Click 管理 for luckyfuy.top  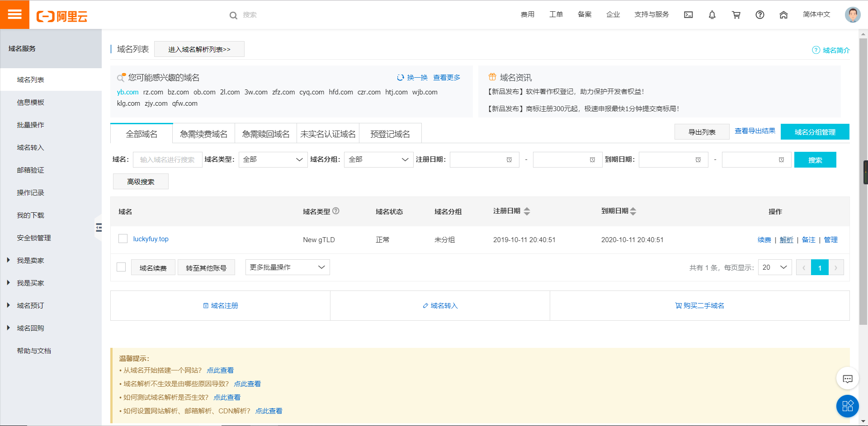(x=830, y=240)
